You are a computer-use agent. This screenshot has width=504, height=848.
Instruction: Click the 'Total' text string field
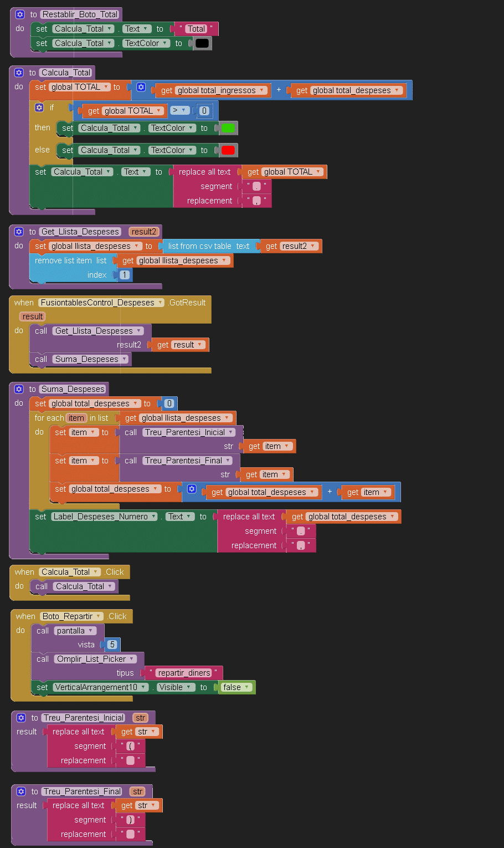pyautogui.click(x=196, y=29)
